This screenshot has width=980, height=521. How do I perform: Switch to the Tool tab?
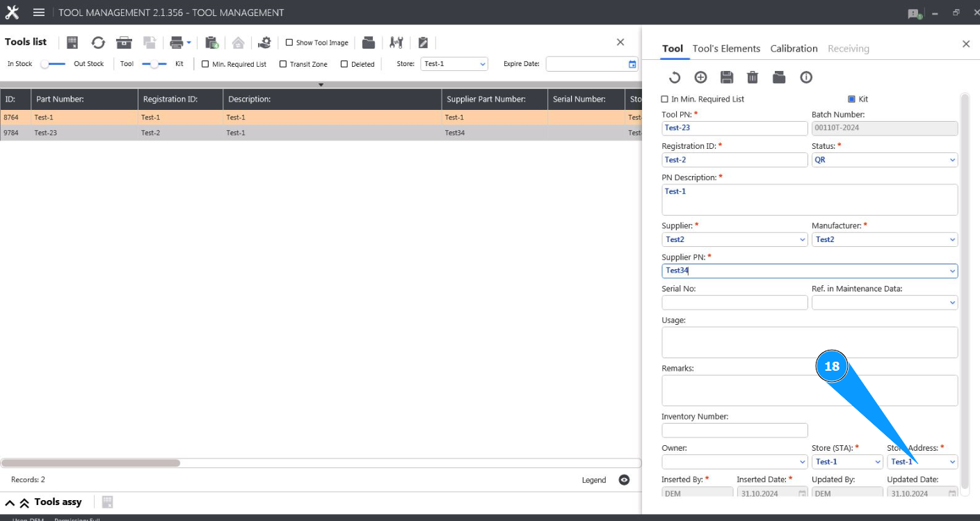673,49
